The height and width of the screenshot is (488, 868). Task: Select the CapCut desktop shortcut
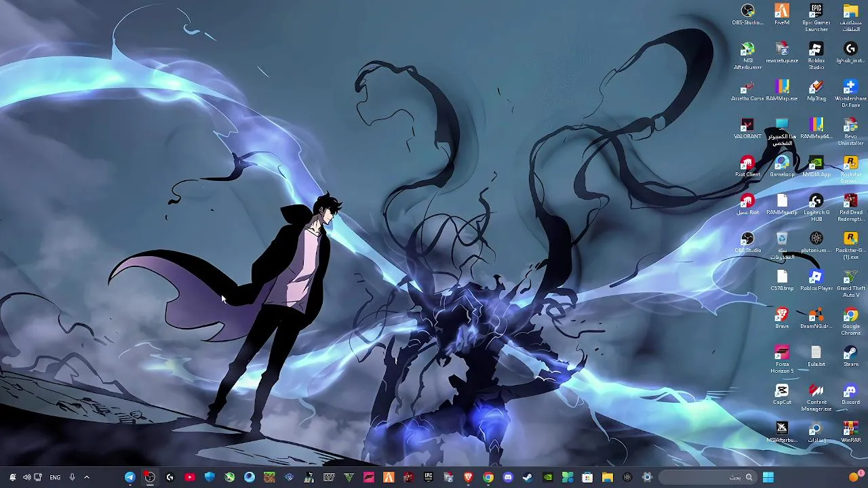click(x=782, y=394)
